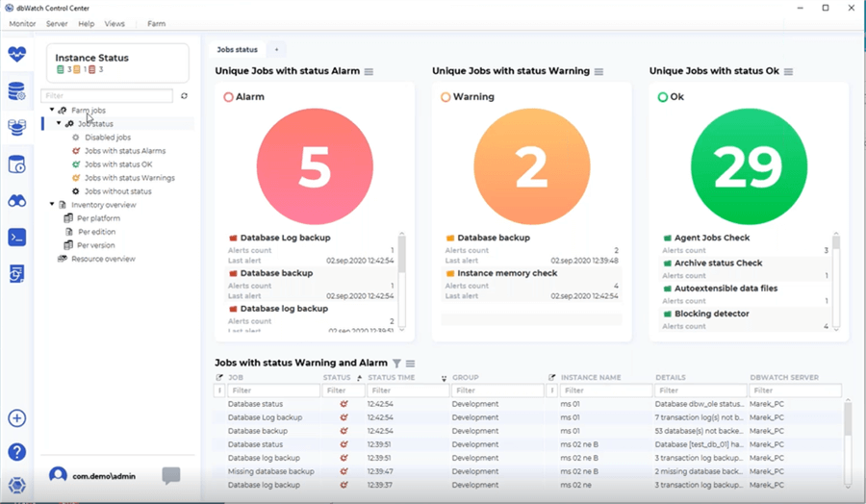The height and width of the screenshot is (504, 866).
Task: Open hamburger menu of Warning and Alarm table
Action: click(410, 364)
